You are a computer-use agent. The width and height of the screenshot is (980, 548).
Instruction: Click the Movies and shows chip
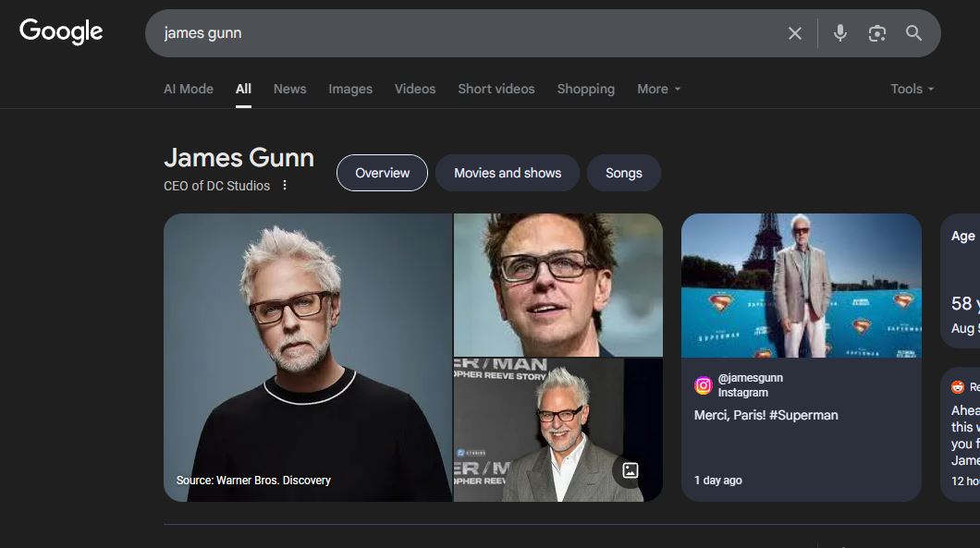pos(508,173)
